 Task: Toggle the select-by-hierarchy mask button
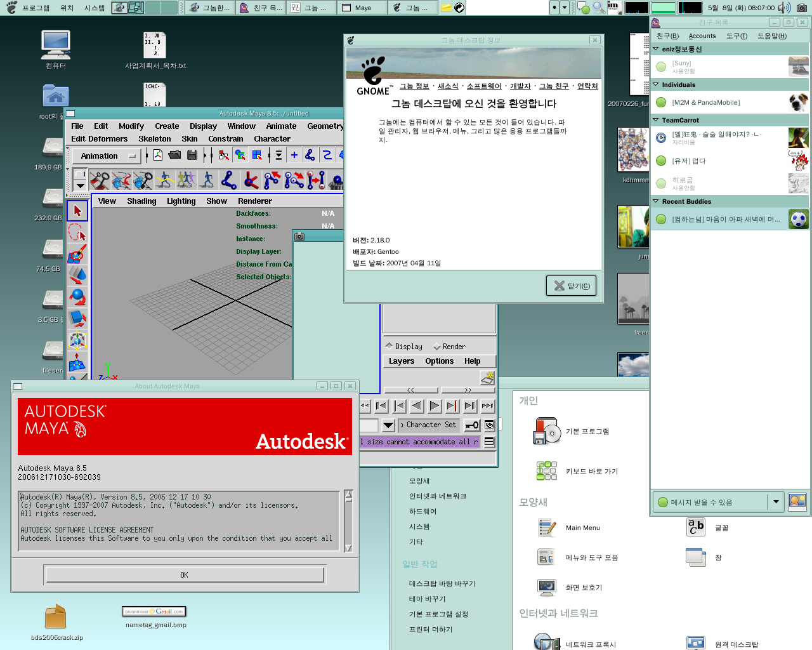tap(223, 155)
